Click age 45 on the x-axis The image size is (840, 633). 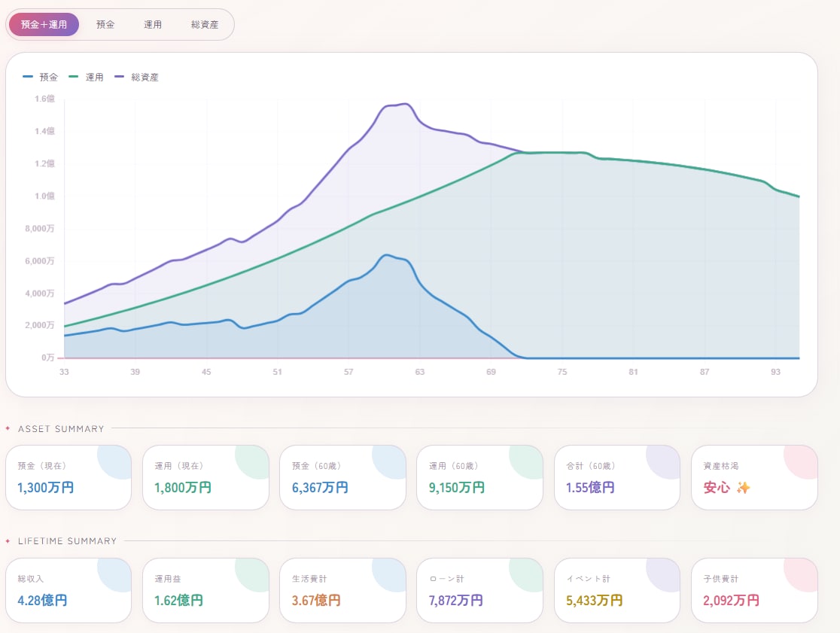[x=206, y=372]
